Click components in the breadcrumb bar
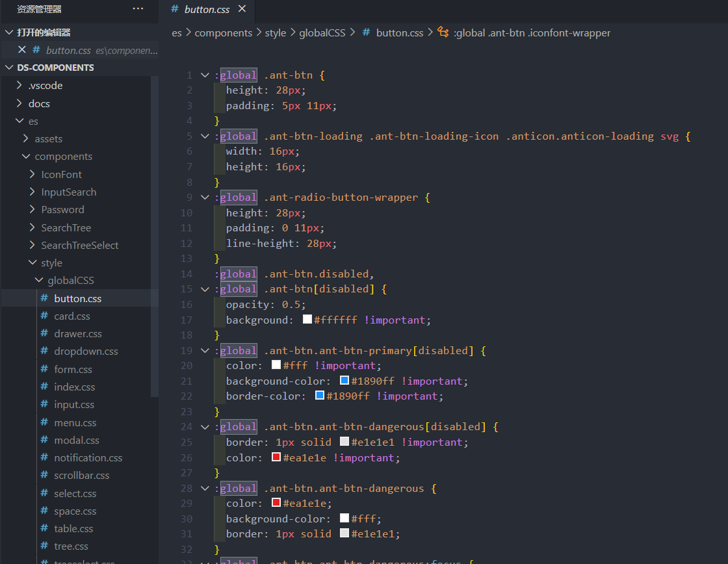The height and width of the screenshot is (564, 728). pos(226,32)
